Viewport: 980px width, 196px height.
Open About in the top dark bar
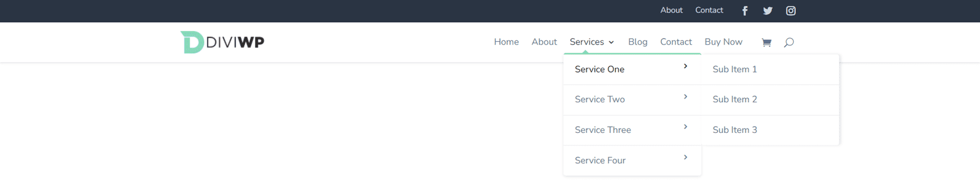tap(671, 10)
